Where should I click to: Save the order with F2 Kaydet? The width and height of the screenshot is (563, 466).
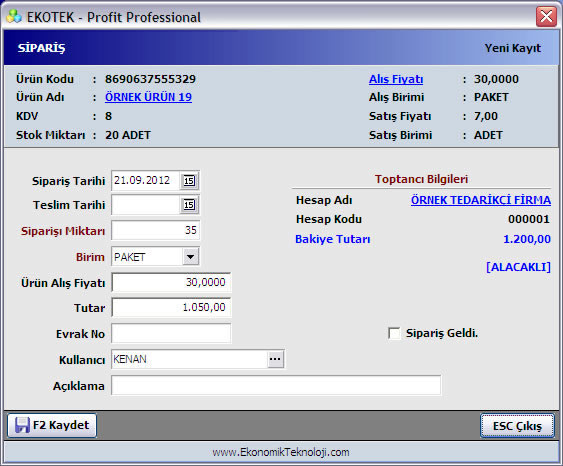(52, 425)
